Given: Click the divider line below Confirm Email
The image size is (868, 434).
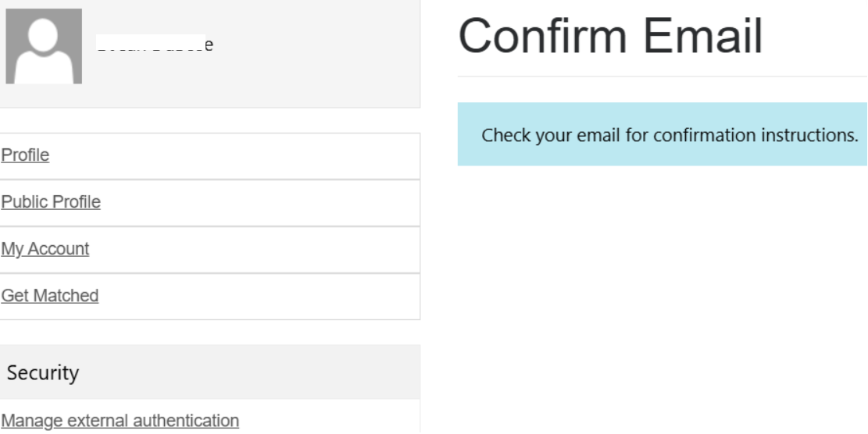Looking at the screenshot, I should pos(663,76).
